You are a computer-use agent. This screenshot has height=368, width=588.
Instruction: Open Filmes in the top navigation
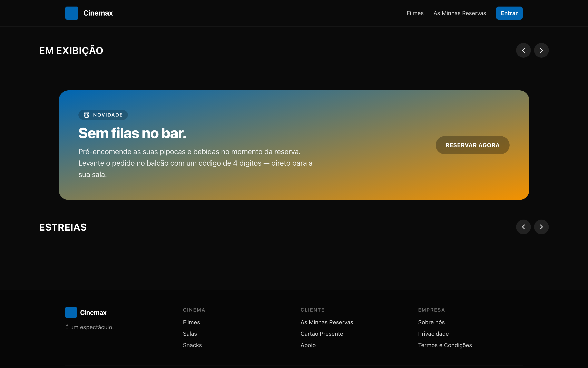point(415,13)
